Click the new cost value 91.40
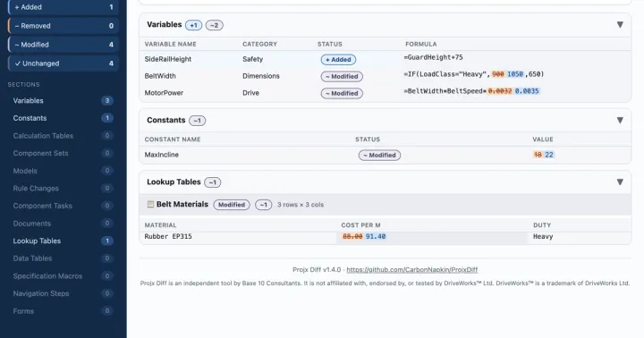The image size is (644, 338). [x=376, y=237]
